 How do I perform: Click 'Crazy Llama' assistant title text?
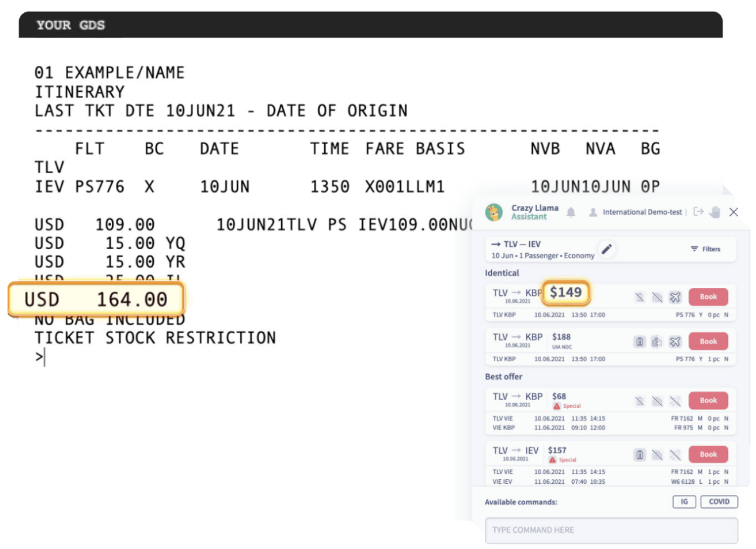tap(535, 208)
